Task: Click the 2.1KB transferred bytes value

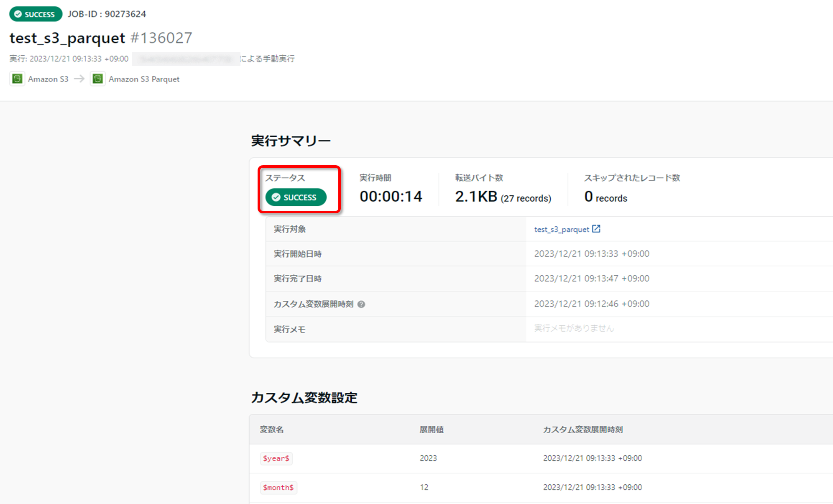Action: [x=476, y=197]
